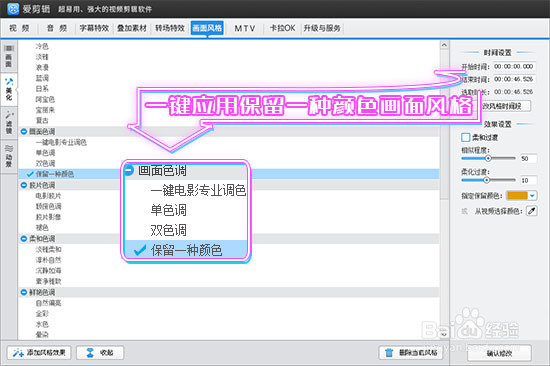Viewport: 550px width, 366px height.
Task: Select the 双色调 style
Action: pos(46,164)
